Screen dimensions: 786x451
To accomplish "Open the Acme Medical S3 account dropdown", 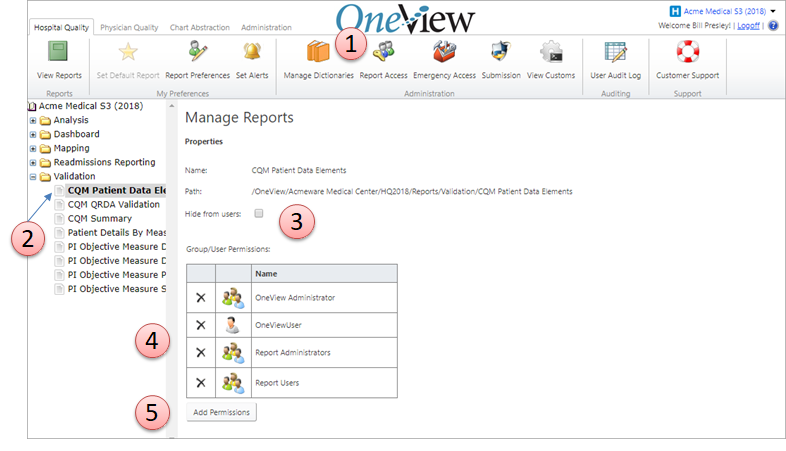I will (773, 10).
